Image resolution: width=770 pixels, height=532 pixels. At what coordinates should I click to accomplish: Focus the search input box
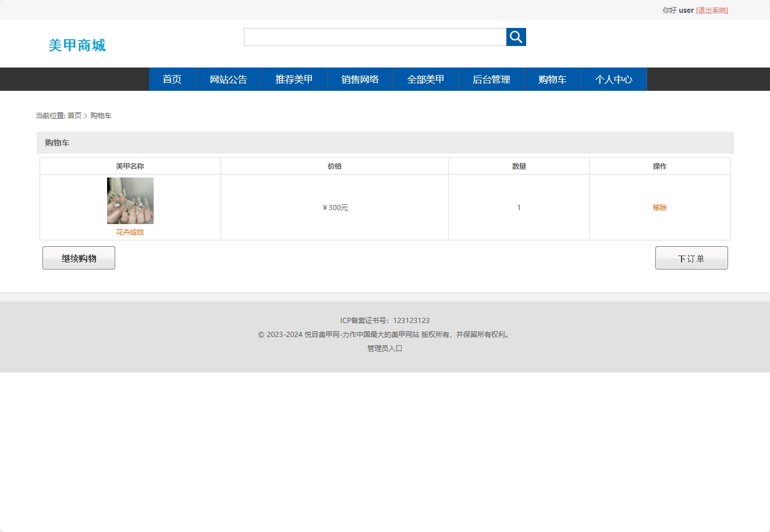[x=375, y=37]
